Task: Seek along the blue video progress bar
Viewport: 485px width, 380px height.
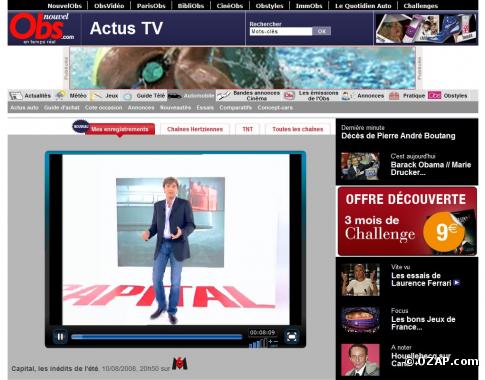Action: (157, 337)
